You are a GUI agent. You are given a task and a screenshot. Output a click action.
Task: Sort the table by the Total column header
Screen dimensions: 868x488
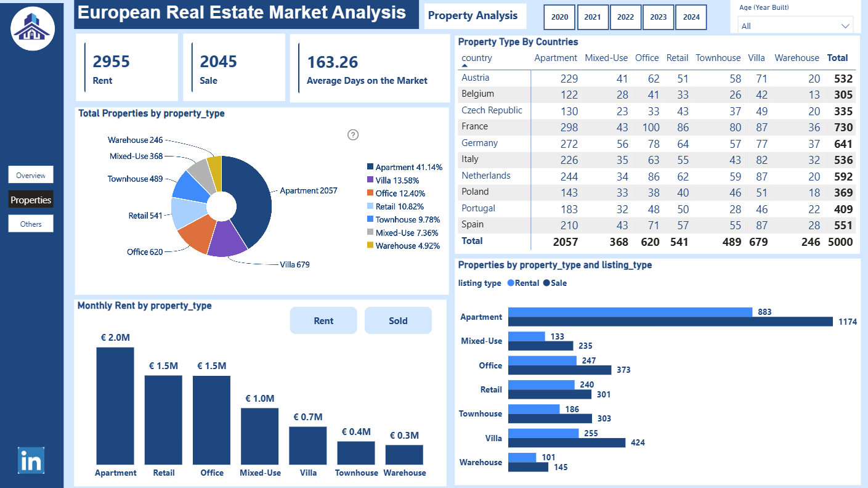click(x=837, y=58)
